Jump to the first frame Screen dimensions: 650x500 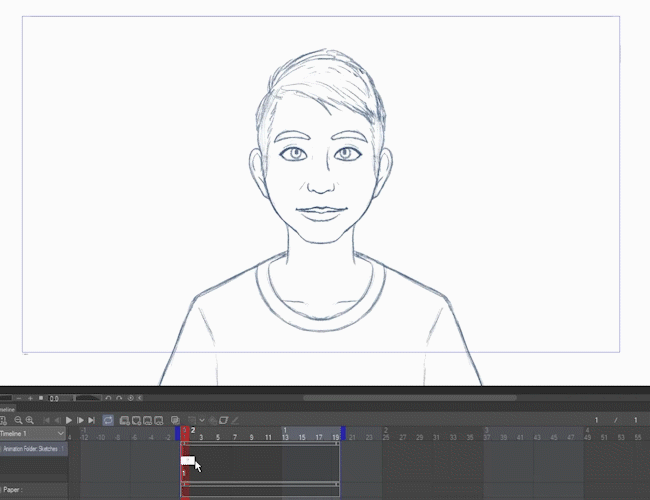[47, 420]
